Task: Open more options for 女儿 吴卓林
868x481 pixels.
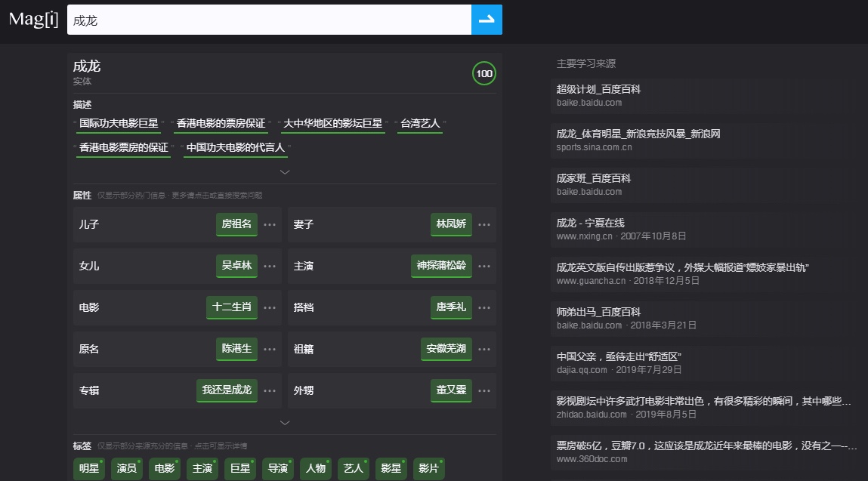Action: [x=270, y=267]
